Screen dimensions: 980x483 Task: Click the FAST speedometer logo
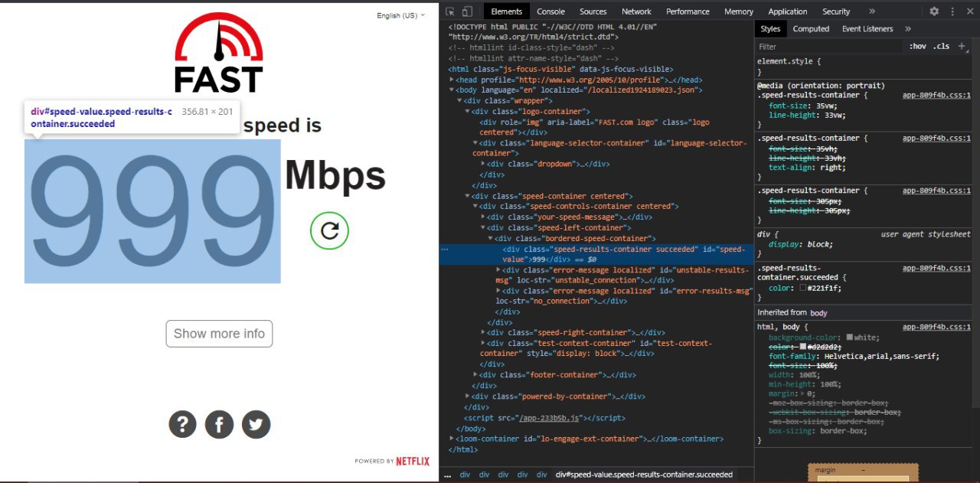pyautogui.click(x=219, y=54)
